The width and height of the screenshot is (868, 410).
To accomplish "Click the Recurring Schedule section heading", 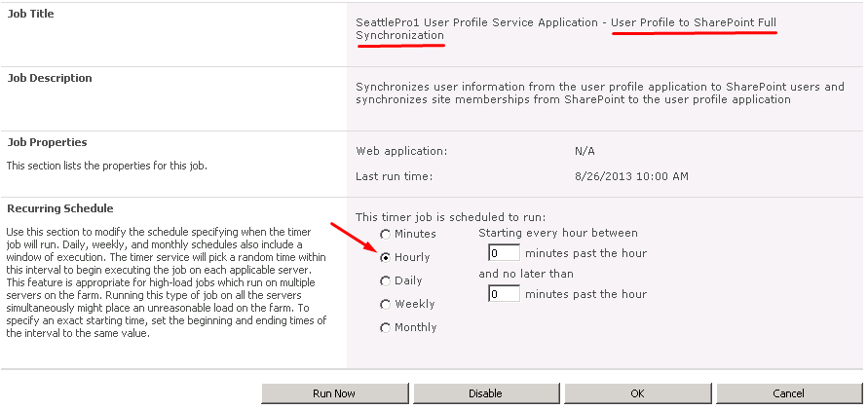I will (x=60, y=208).
